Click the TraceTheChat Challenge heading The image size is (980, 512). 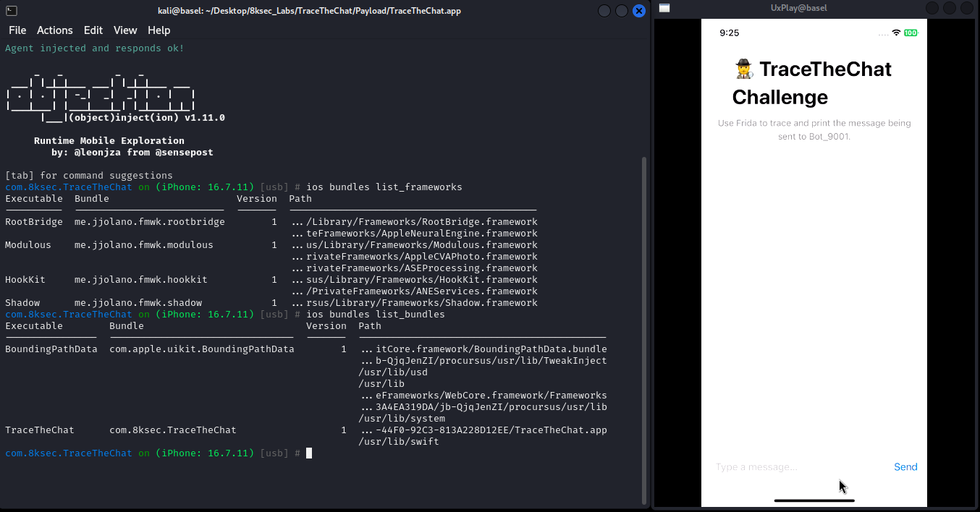(x=812, y=83)
